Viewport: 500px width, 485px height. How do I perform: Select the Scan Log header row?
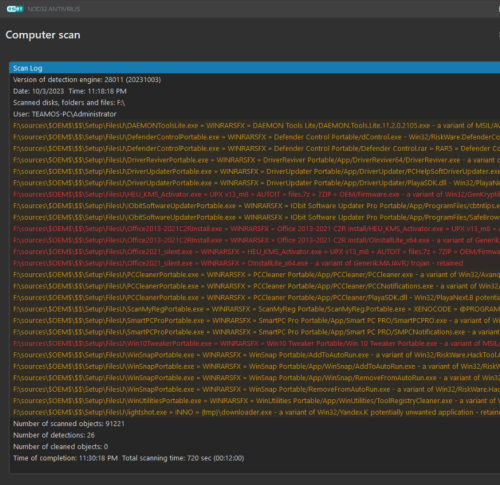tap(255, 68)
